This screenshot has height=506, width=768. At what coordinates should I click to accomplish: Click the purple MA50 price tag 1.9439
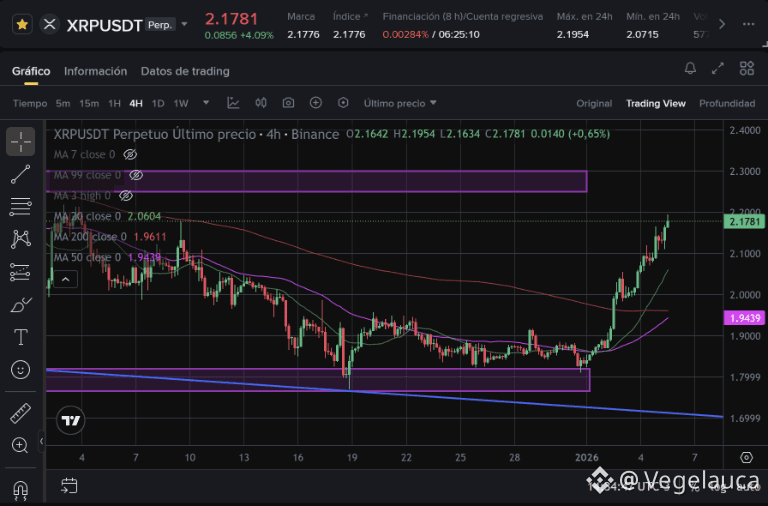744,318
